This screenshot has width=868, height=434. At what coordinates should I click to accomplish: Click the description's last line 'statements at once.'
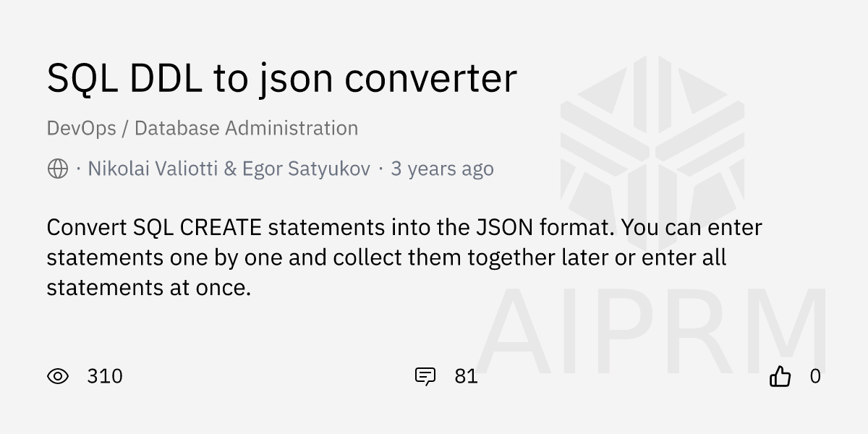click(x=148, y=288)
